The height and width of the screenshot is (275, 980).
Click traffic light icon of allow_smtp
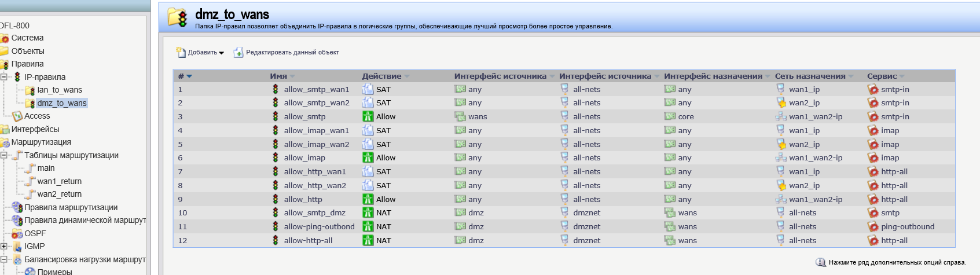click(x=276, y=116)
